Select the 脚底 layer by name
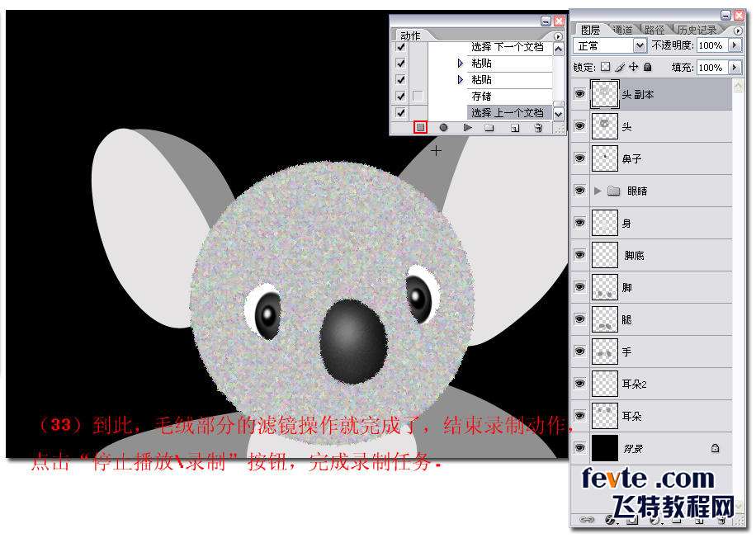Viewport: 756px width, 538px height. [x=634, y=255]
